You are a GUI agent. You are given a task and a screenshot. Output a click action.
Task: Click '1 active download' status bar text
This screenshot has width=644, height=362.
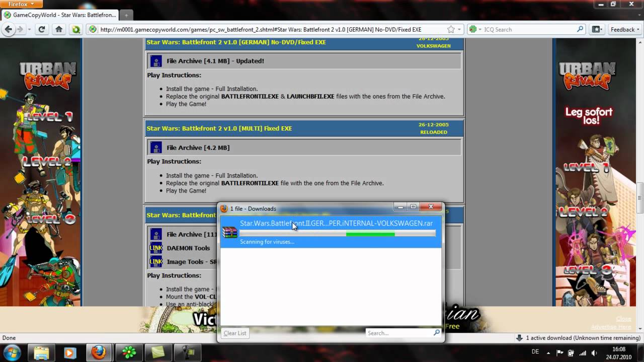point(583,338)
